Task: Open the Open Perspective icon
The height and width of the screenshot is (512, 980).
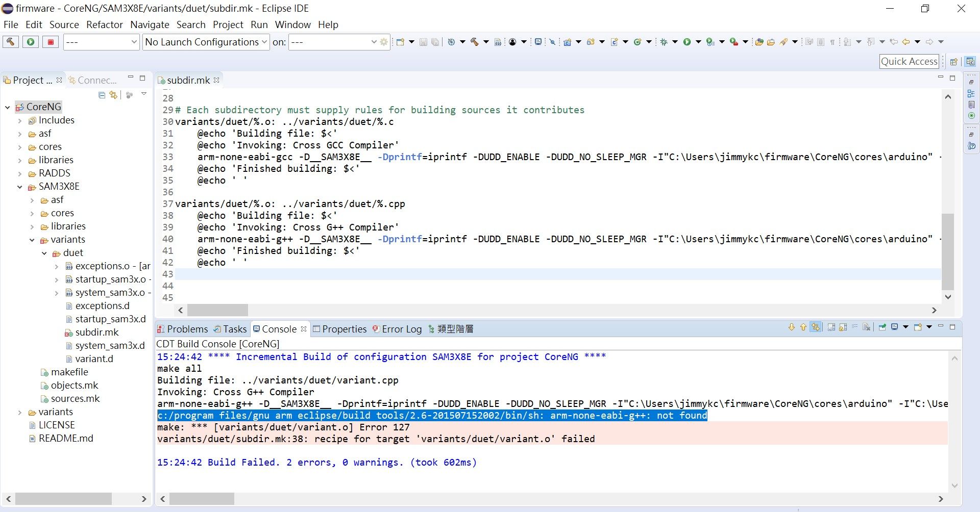Action: point(953,62)
